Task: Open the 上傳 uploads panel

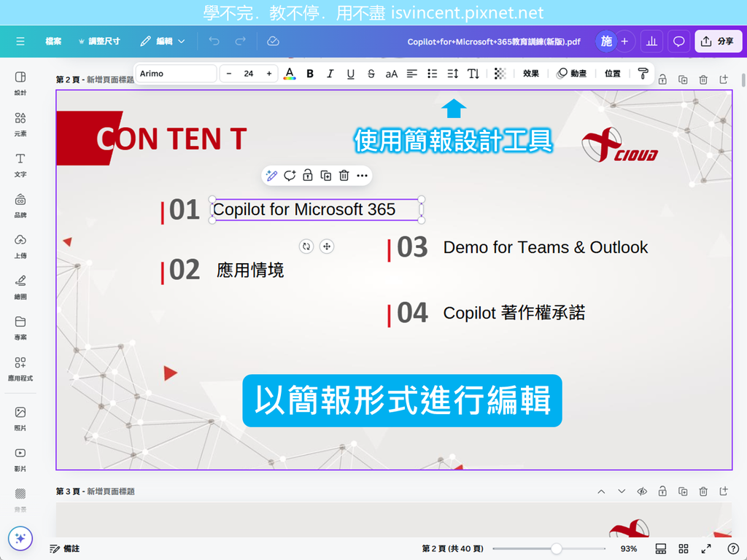Action: click(20, 246)
